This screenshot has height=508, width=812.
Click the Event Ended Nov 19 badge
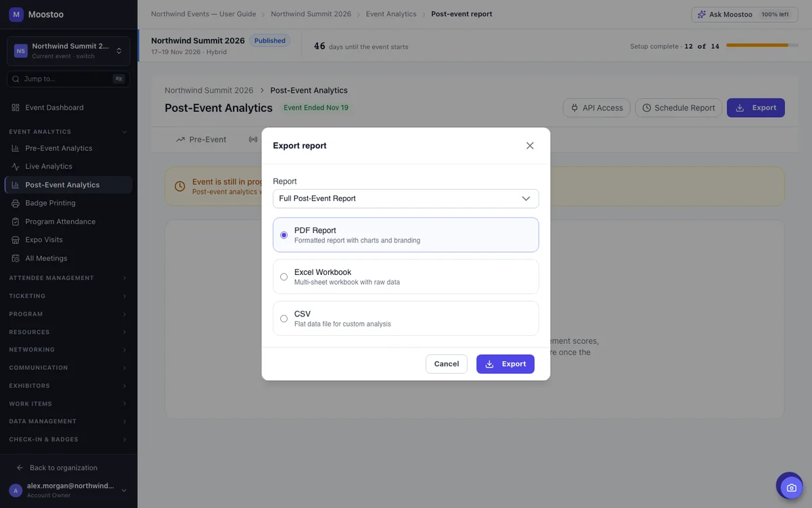[x=316, y=108]
